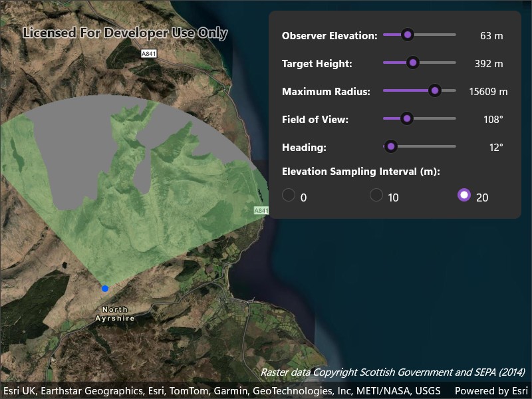Click the 392 m target height value
The height and width of the screenshot is (399, 532).
pos(489,63)
